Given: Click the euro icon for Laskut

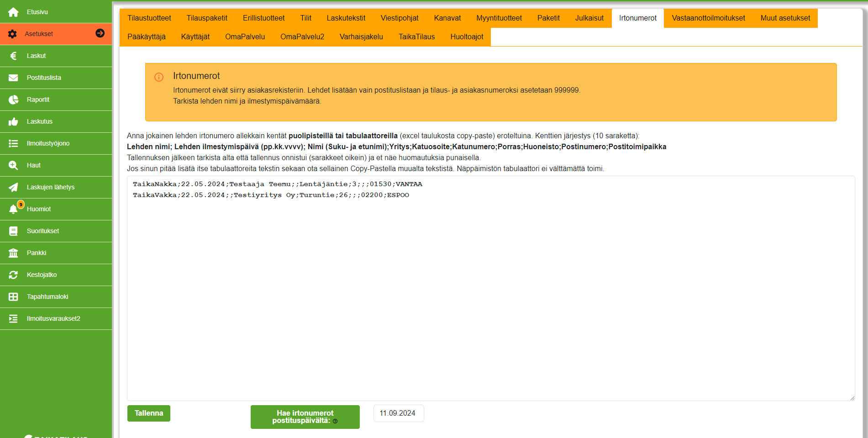Looking at the screenshot, I should (x=13, y=56).
